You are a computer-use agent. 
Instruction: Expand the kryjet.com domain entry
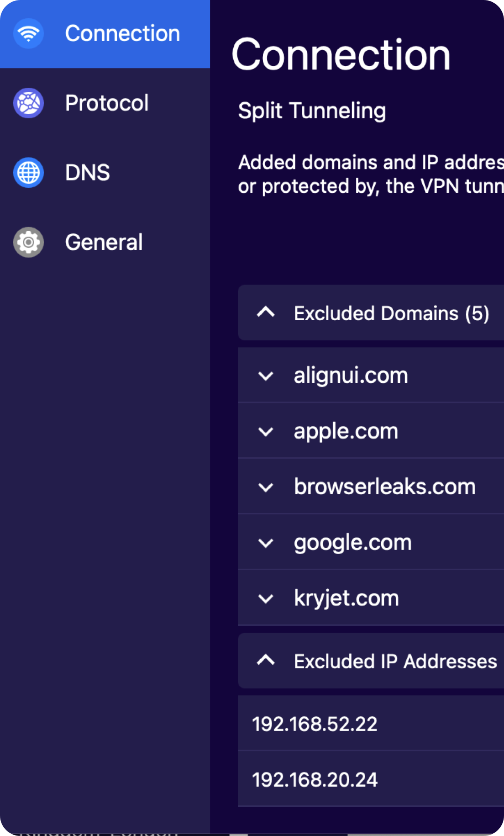pyautogui.click(x=266, y=598)
